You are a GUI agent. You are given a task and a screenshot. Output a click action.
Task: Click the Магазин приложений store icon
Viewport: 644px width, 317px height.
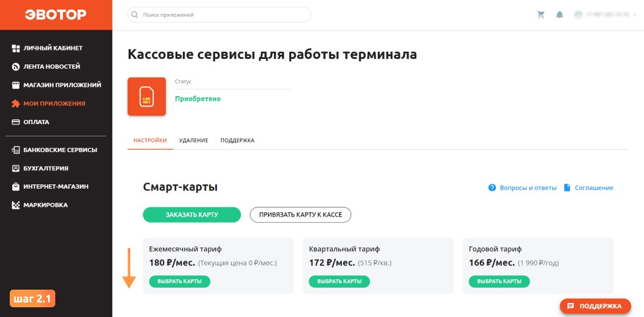tap(16, 85)
